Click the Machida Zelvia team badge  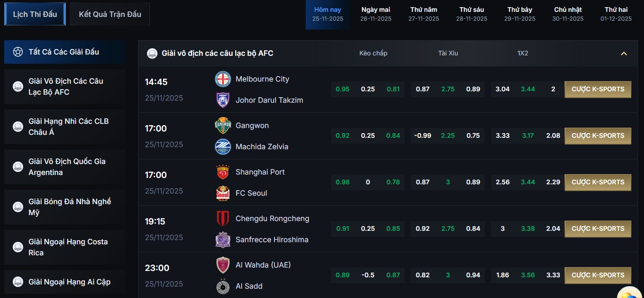[223, 147]
